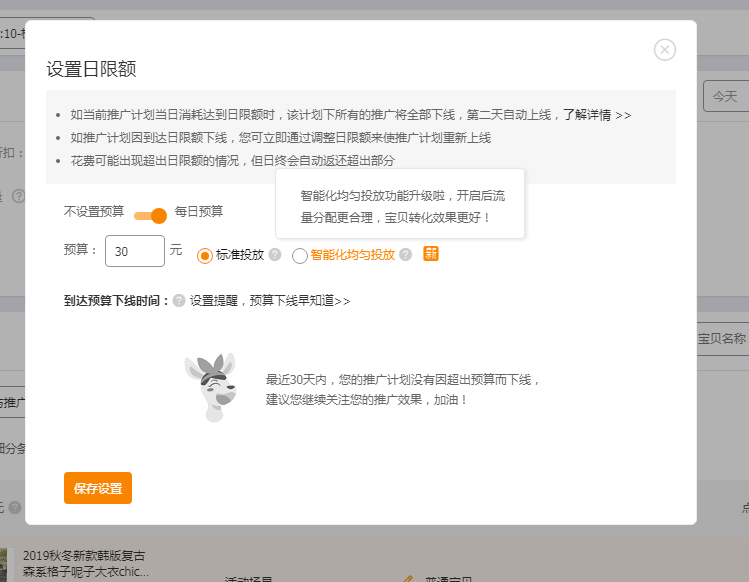Click the upgrade tooltip about 智能化均匀投放
The height and width of the screenshot is (582, 749).
(400, 206)
